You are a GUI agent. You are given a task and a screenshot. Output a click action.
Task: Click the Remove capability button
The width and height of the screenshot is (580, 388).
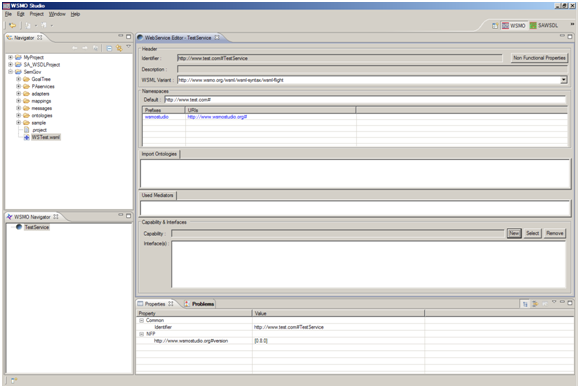tap(554, 233)
